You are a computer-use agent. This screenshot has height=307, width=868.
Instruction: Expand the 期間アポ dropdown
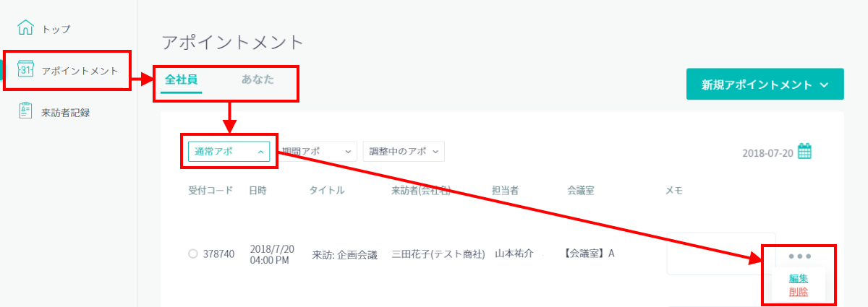[317, 151]
